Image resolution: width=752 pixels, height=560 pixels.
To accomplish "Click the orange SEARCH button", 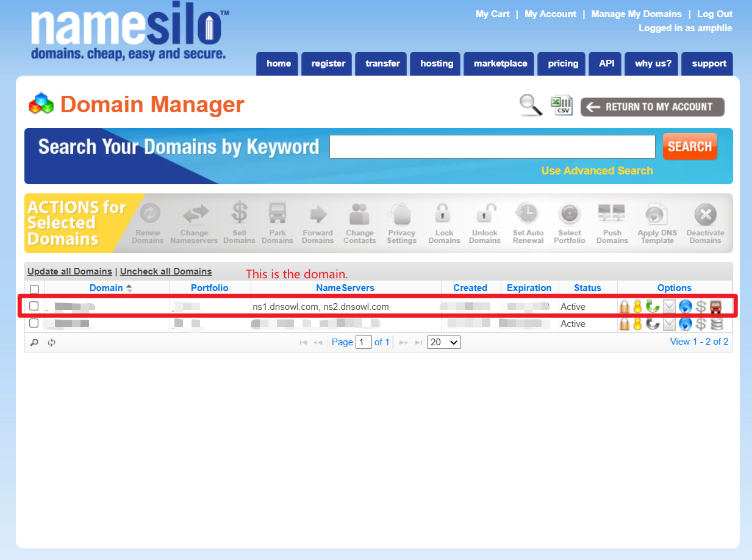I will click(x=690, y=146).
